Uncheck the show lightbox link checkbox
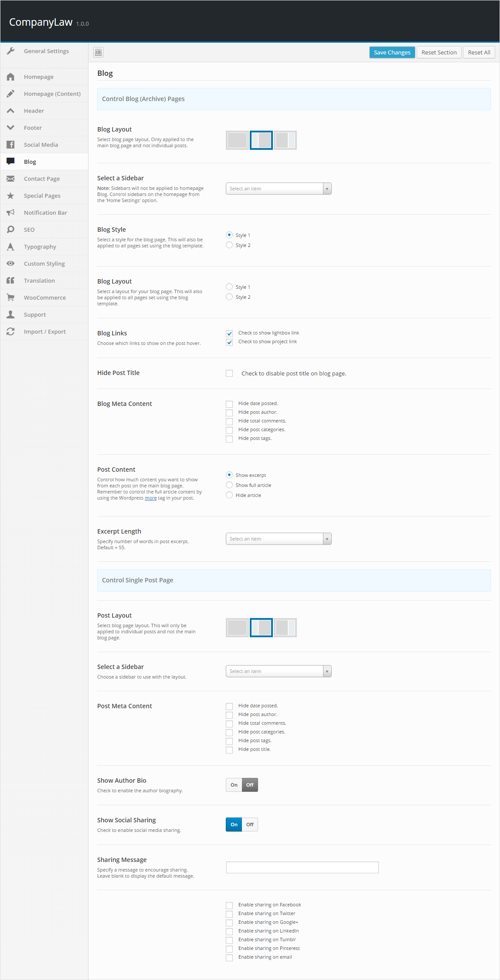 [229, 333]
